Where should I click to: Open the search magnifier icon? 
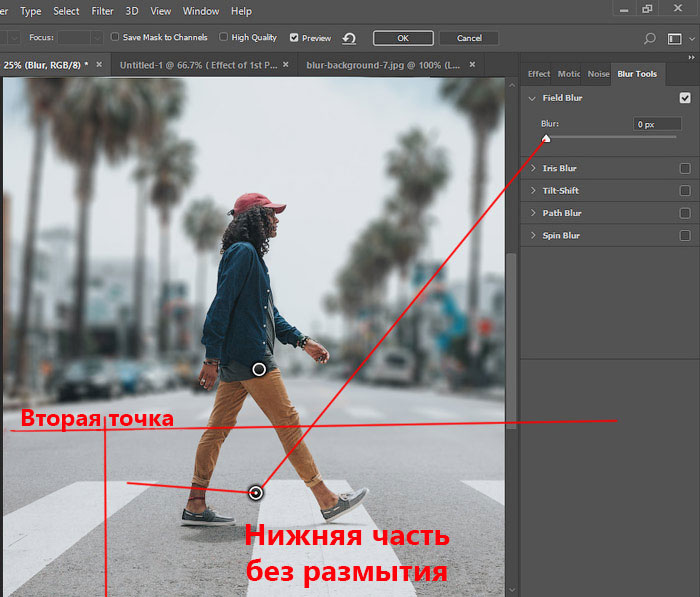click(650, 38)
